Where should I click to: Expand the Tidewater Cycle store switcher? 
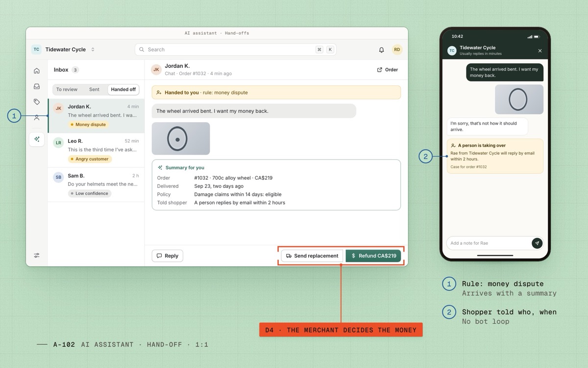click(x=93, y=50)
